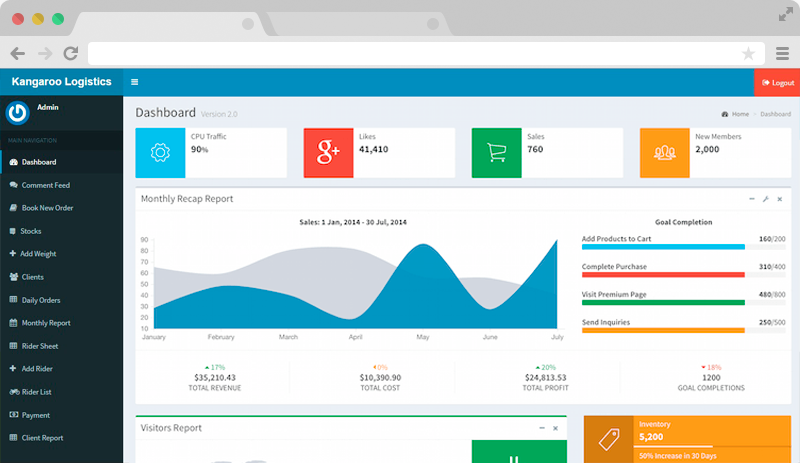Click the red Logout button
The image size is (800, 463).
(x=777, y=83)
